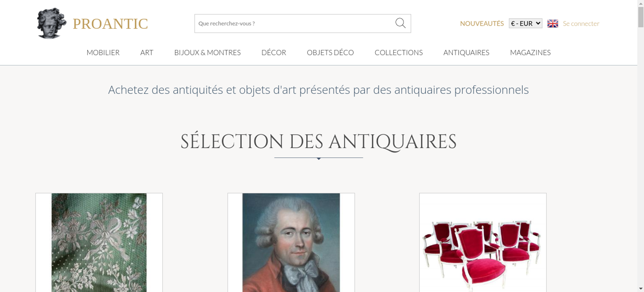Click the NOUVEAUTÉS link
This screenshot has height=292, width=644.
pos(482,23)
